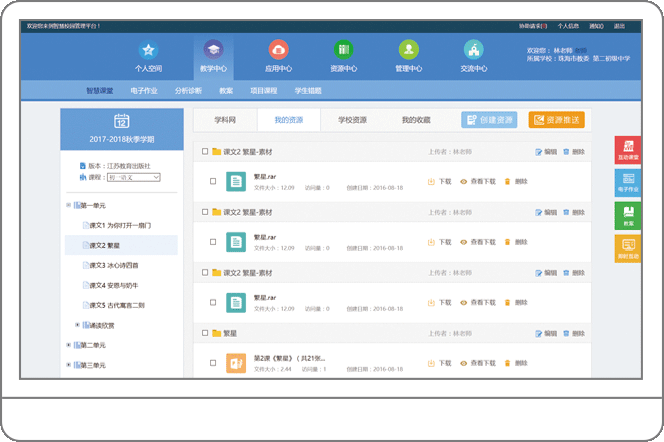The height and width of the screenshot is (442, 664).
Task: Expand the 第二单元 tree node
Action: click(x=68, y=345)
